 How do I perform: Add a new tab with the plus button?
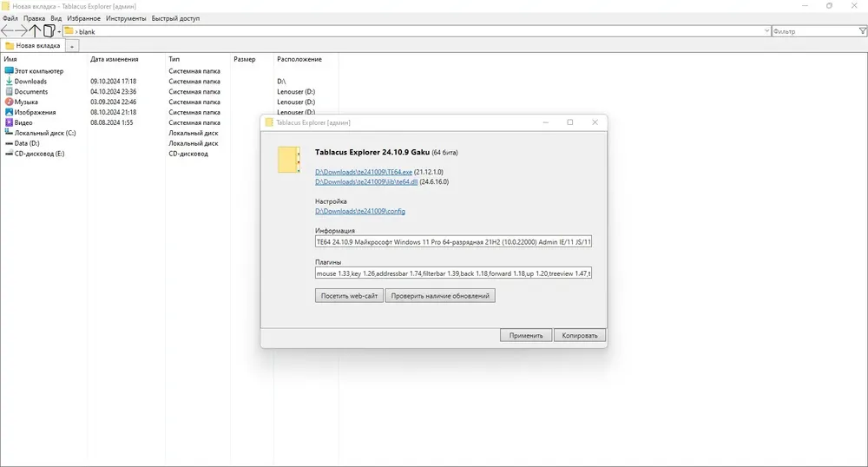point(72,47)
